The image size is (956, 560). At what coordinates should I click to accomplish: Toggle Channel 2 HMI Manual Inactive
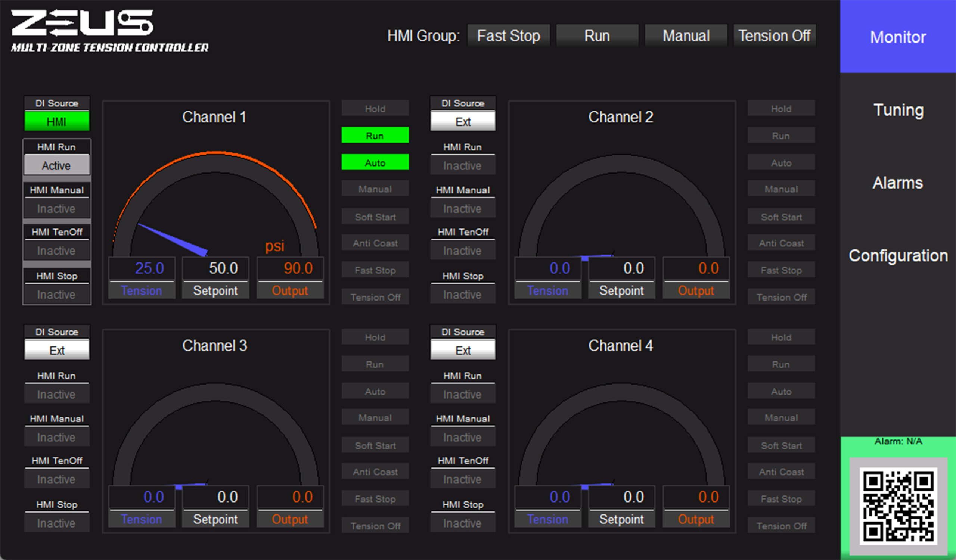click(463, 208)
